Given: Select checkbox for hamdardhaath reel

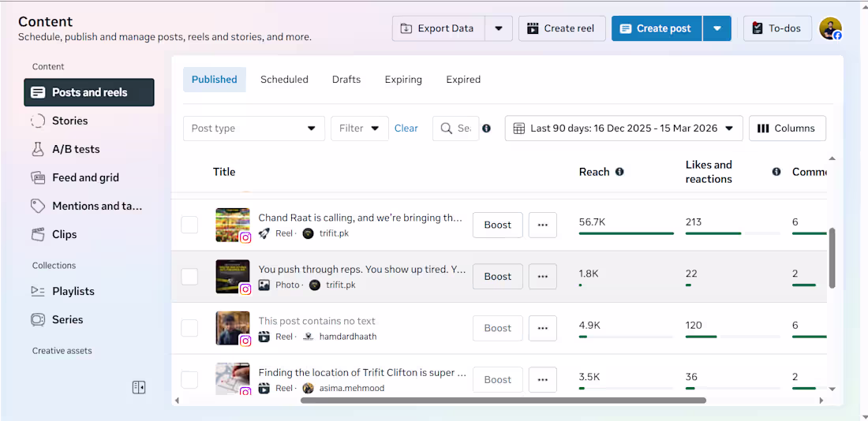Looking at the screenshot, I should (x=189, y=328).
